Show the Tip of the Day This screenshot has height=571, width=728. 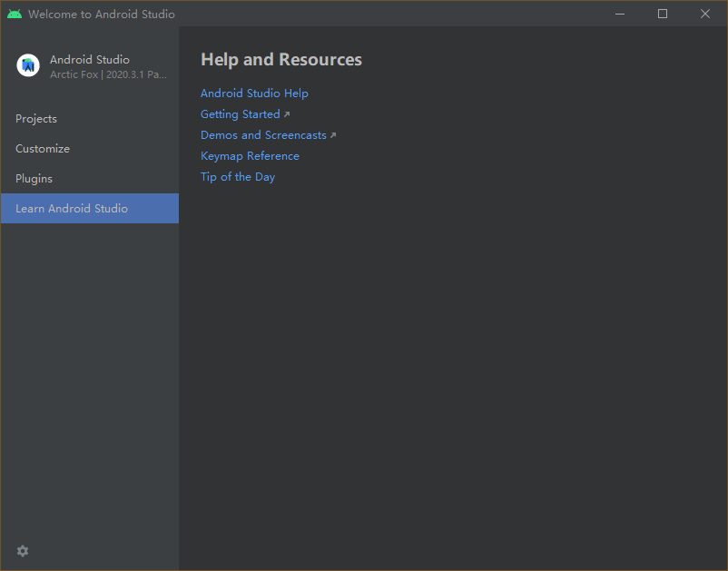[x=238, y=177]
